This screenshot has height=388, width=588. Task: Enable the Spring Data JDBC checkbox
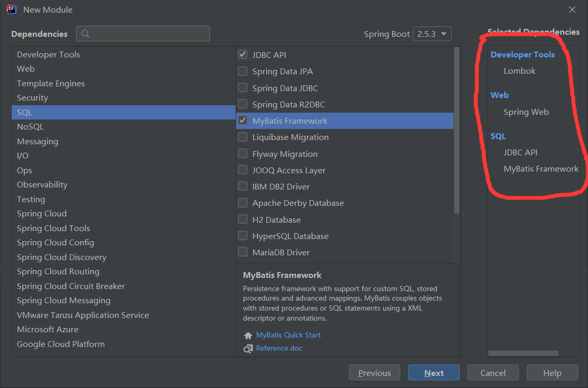point(242,88)
